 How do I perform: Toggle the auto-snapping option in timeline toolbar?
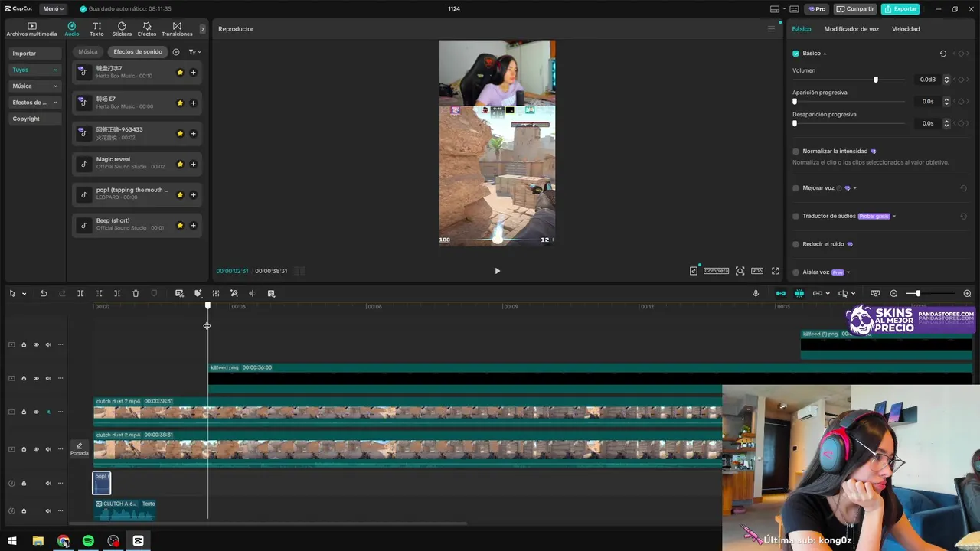tap(799, 293)
